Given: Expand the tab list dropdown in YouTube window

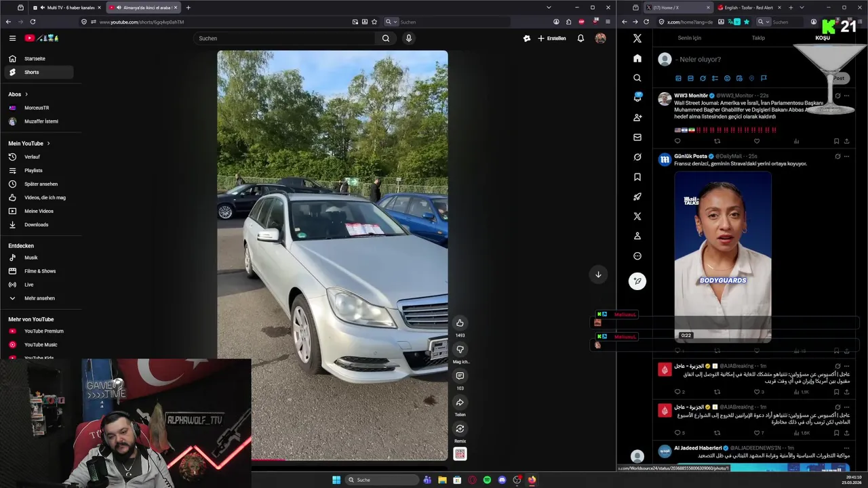Looking at the screenshot, I should point(549,7).
